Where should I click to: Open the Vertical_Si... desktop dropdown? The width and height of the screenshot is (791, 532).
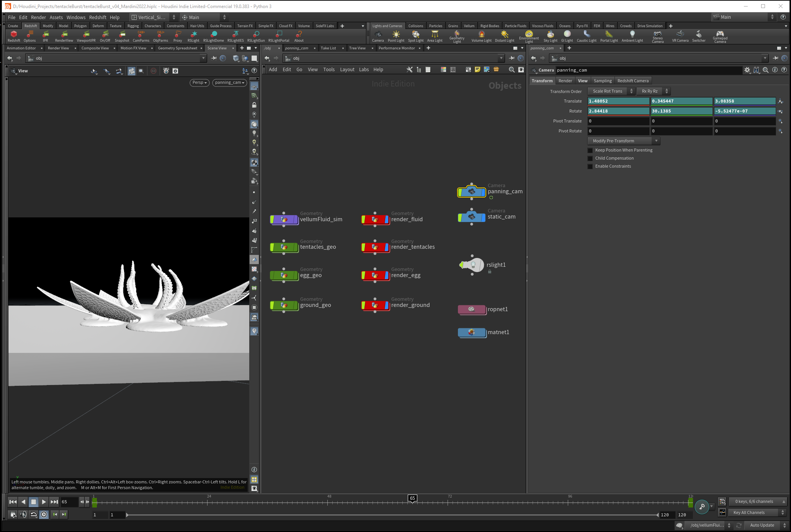153,17
